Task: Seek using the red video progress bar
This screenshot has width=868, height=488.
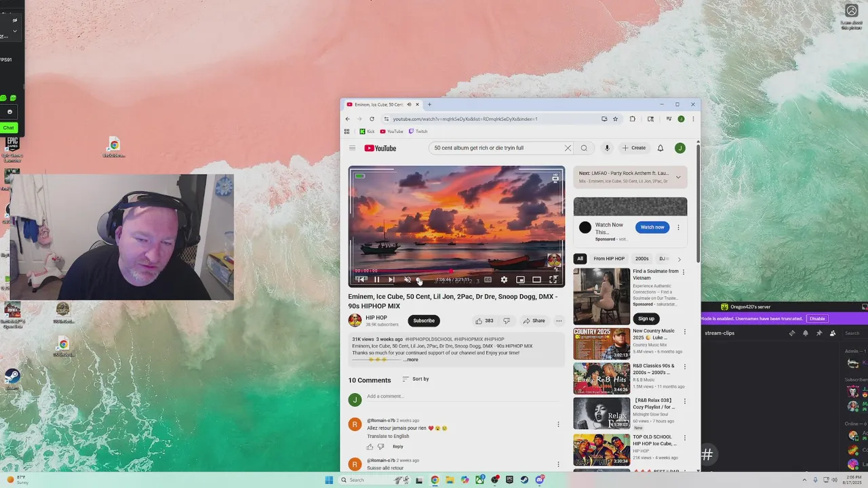Action: click(x=456, y=270)
